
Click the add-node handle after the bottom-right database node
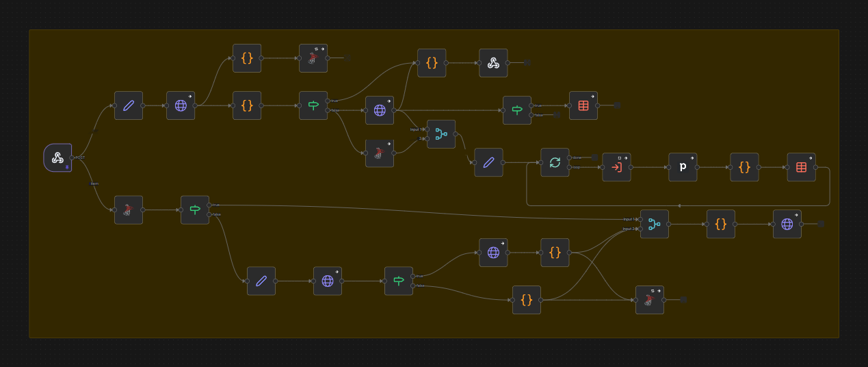point(683,300)
